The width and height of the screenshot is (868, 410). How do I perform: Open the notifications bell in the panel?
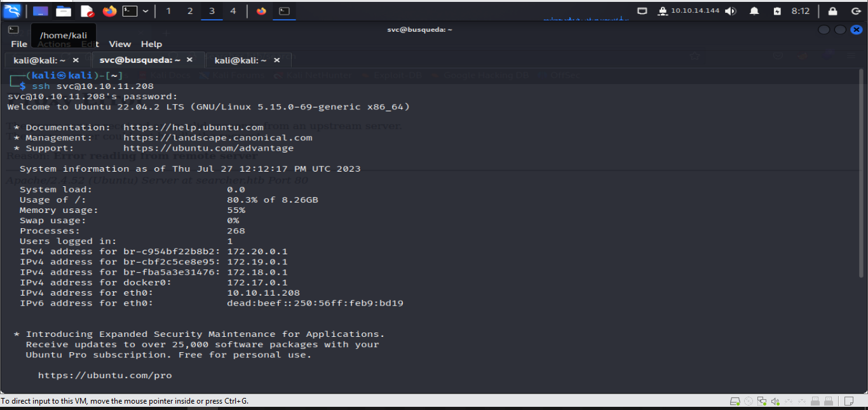coord(754,10)
